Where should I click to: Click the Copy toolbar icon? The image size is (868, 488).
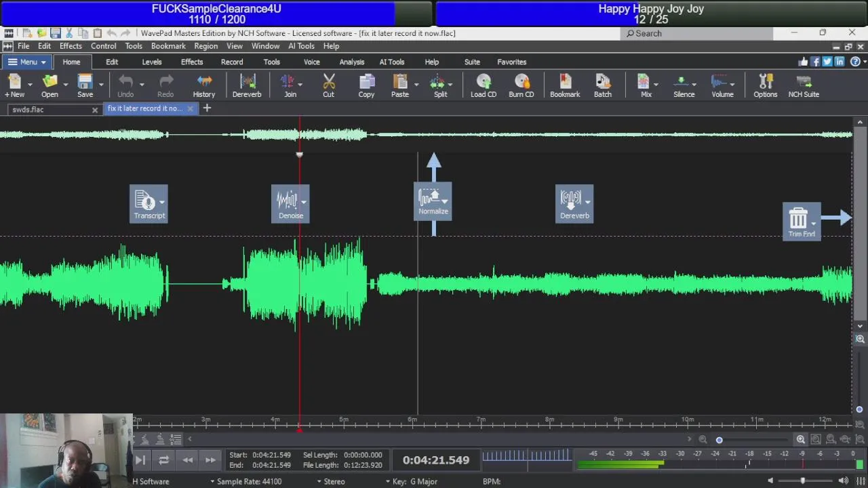pyautogui.click(x=366, y=86)
